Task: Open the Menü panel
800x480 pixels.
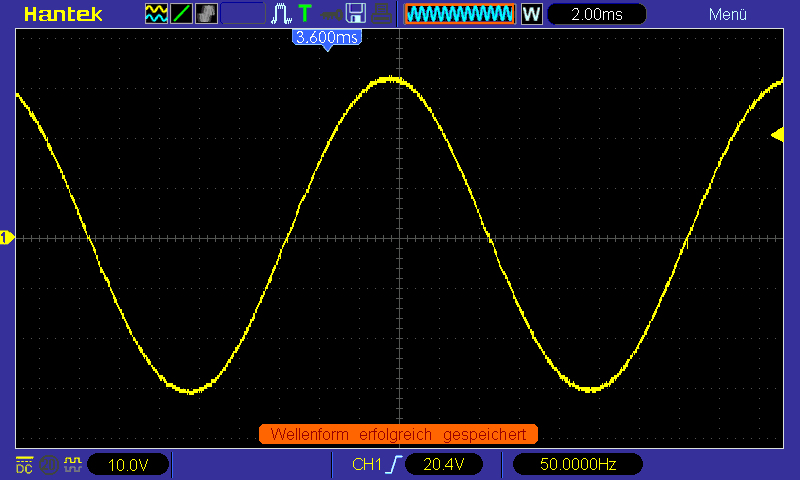Action: (x=727, y=14)
